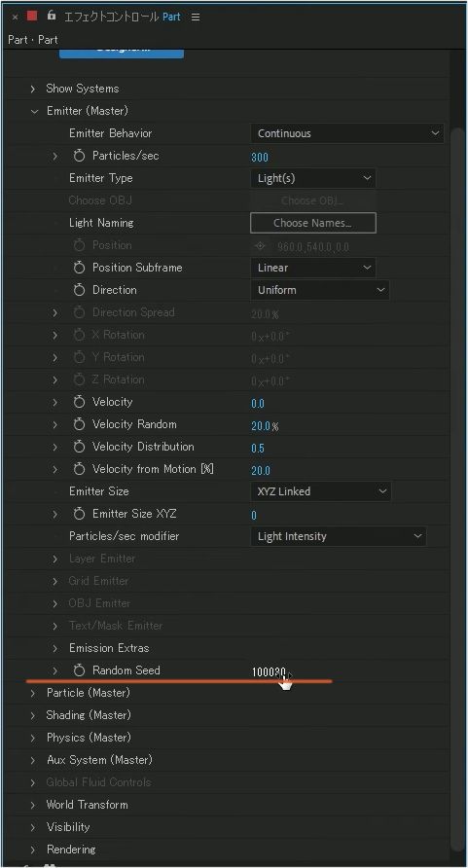Click the Velocity stopwatch keyframe icon

(x=79, y=403)
